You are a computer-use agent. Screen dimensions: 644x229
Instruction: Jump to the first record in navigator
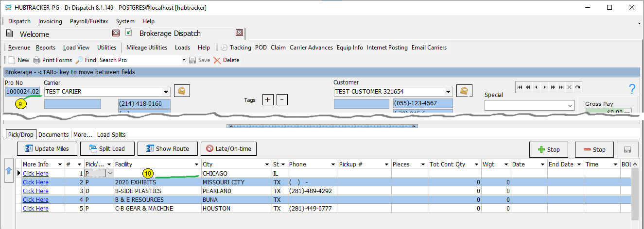tap(520, 87)
